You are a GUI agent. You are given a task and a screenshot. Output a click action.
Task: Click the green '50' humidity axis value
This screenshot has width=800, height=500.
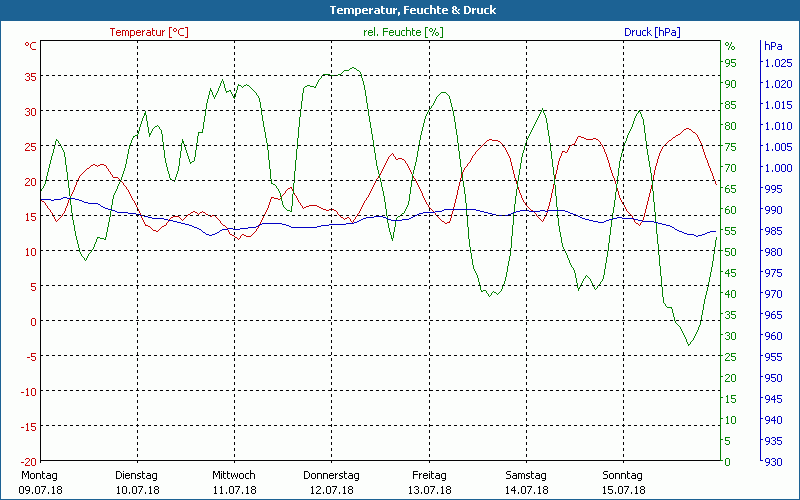(x=731, y=252)
